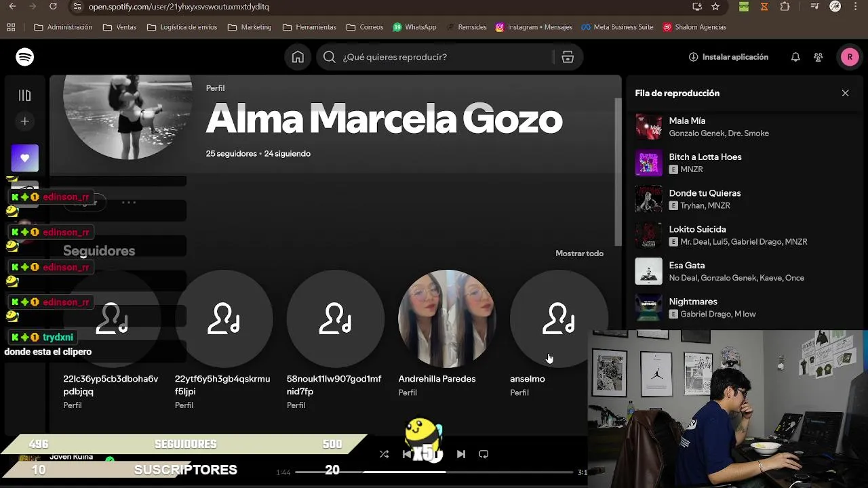Reload the browser page
This screenshot has width=868, height=488.
(x=53, y=7)
